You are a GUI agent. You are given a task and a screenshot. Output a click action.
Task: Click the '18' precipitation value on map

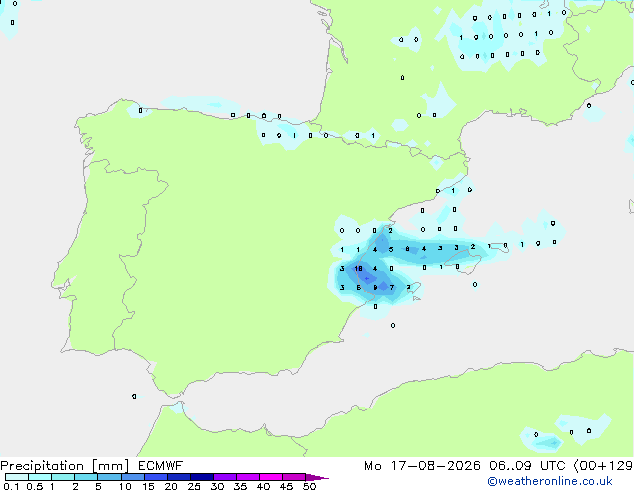tap(358, 269)
